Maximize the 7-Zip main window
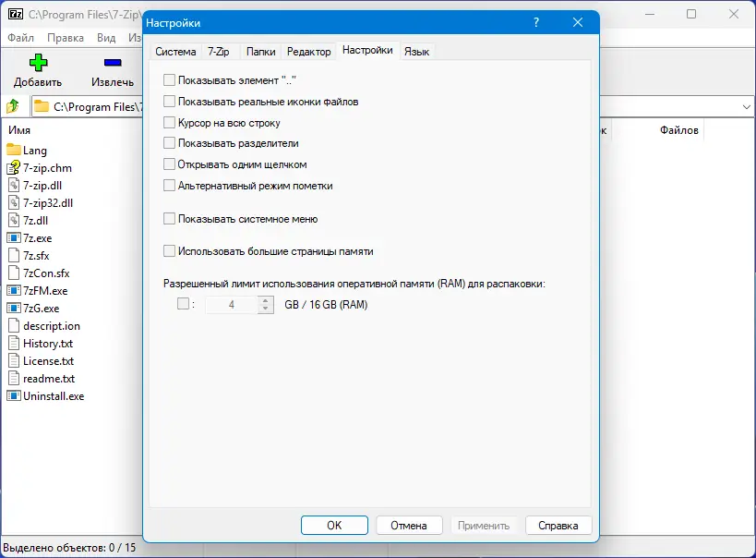The width and height of the screenshot is (756, 558). [691, 14]
